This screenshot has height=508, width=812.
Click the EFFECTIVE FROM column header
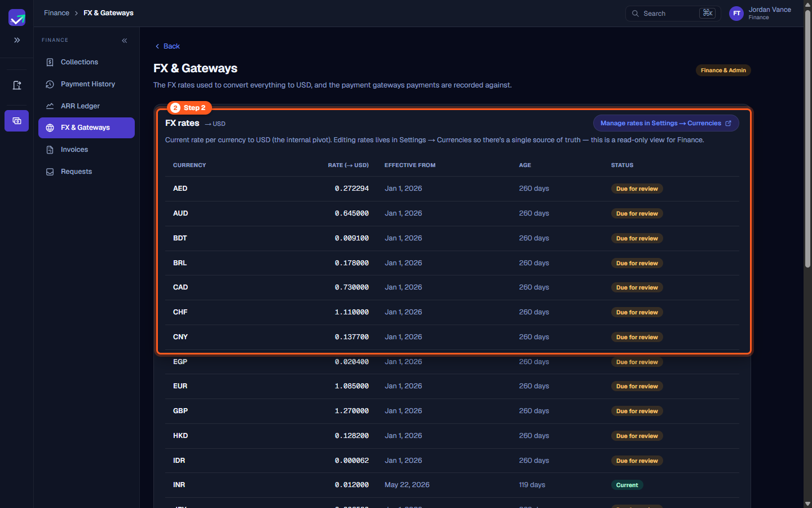click(410, 165)
